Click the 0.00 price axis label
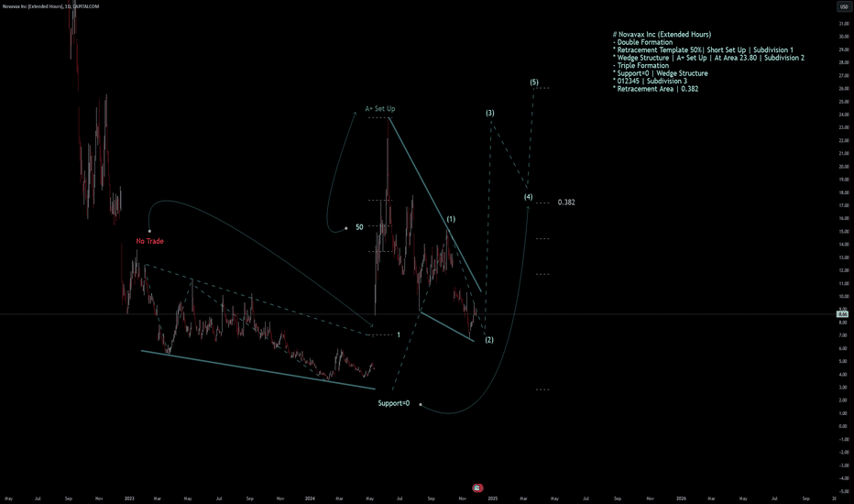 pyautogui.click(x=844, y=426)
